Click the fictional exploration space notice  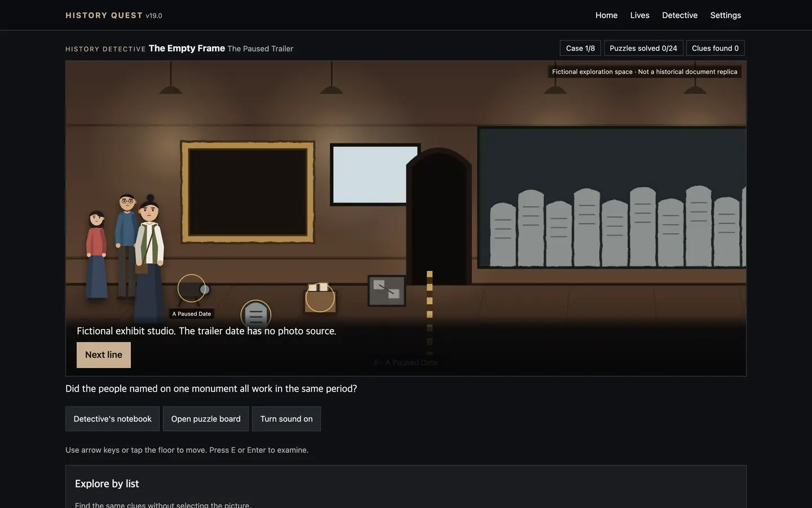click(645, 72)
